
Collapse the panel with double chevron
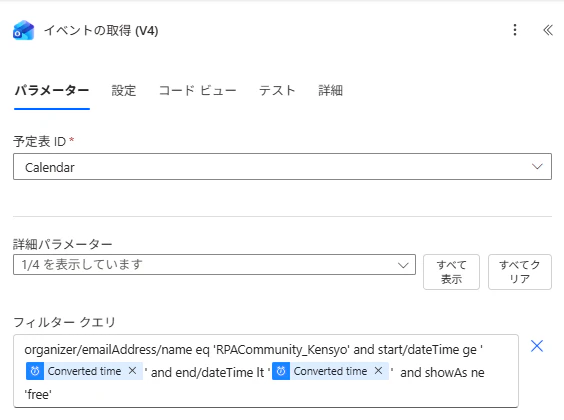tap(548, 30)
